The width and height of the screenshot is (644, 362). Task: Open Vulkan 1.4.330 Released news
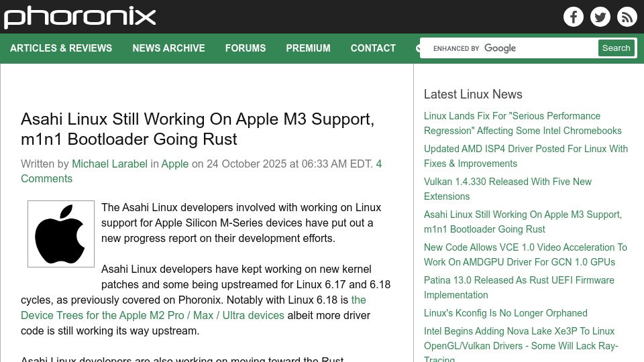coord(508,189)
